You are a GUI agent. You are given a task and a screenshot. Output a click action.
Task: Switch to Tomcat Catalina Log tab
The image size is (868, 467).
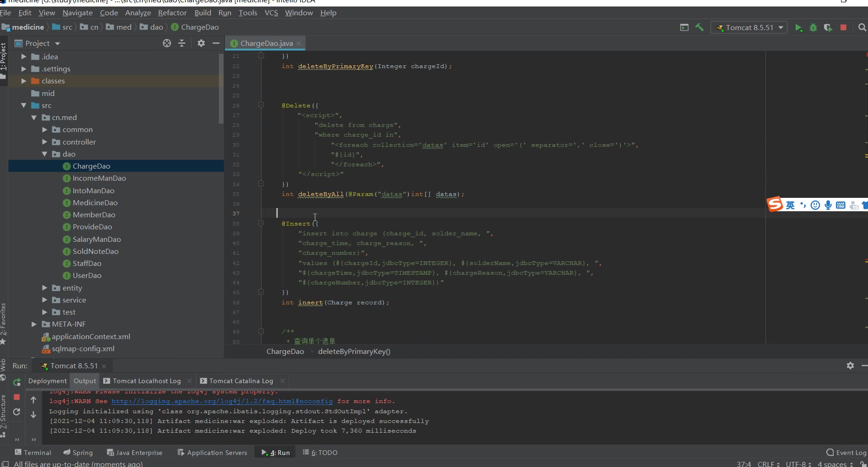pos(241,381)
